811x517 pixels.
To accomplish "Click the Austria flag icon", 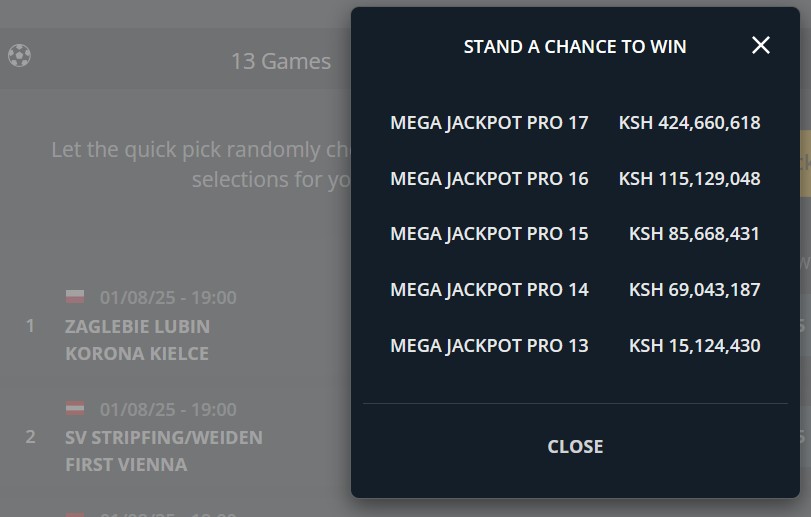I will [x=75, y=409].
